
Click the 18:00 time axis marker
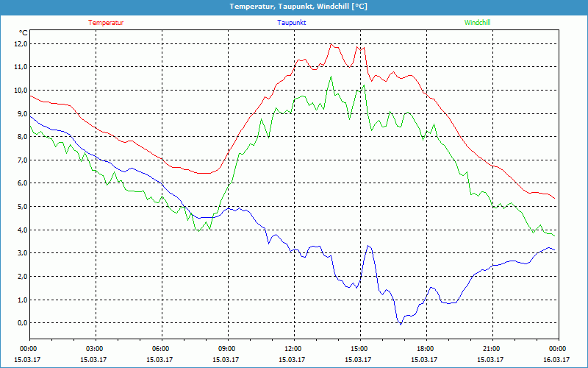point(426,349)
